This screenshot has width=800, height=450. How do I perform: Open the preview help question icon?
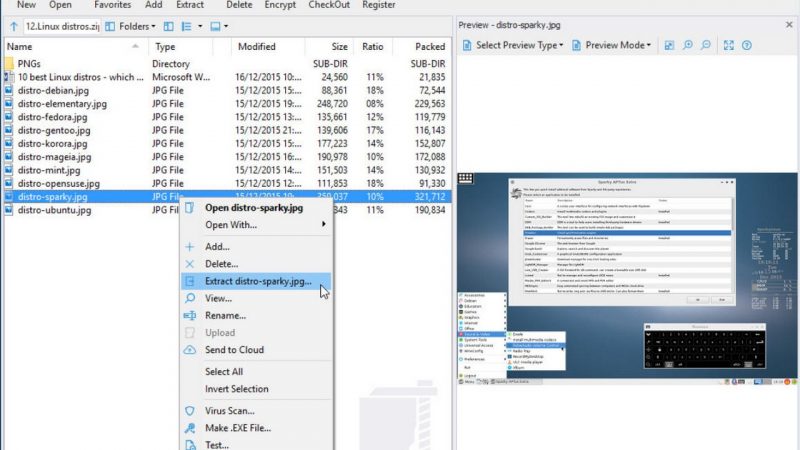[746, 45]
